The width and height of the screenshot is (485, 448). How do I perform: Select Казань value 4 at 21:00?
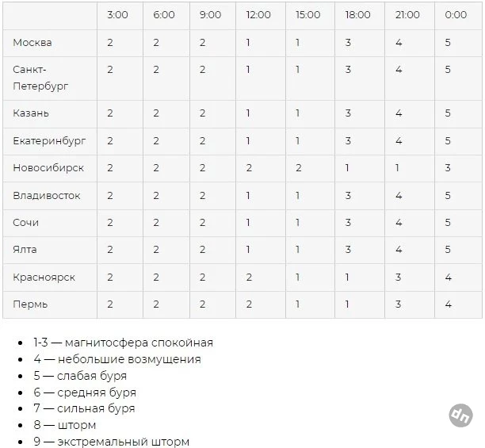pos(399,113)
